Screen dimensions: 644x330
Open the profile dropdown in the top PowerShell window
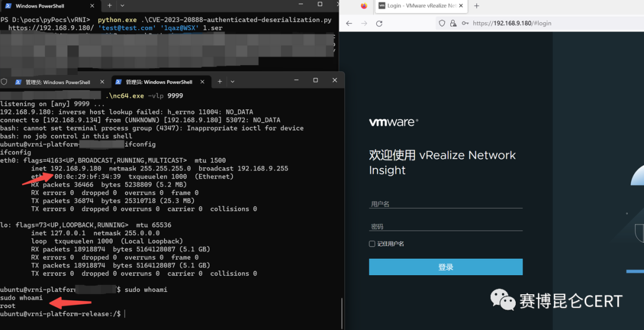click(122, 6)
